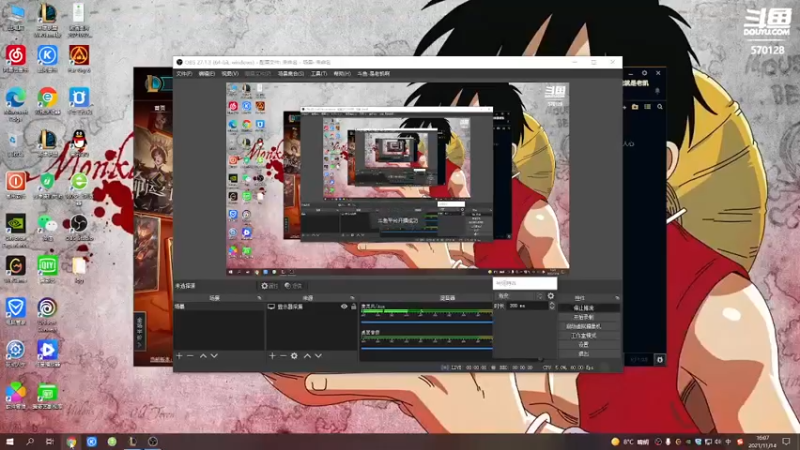800x450 pixels.
Task: Open Windows Start menu
Action: tap(10, 441)
